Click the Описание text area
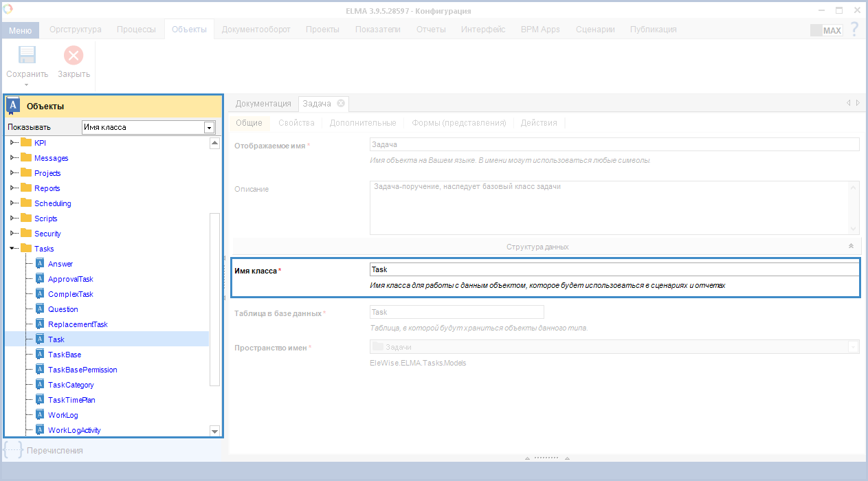This screenshot has height=481, width=868. (614, 208)
